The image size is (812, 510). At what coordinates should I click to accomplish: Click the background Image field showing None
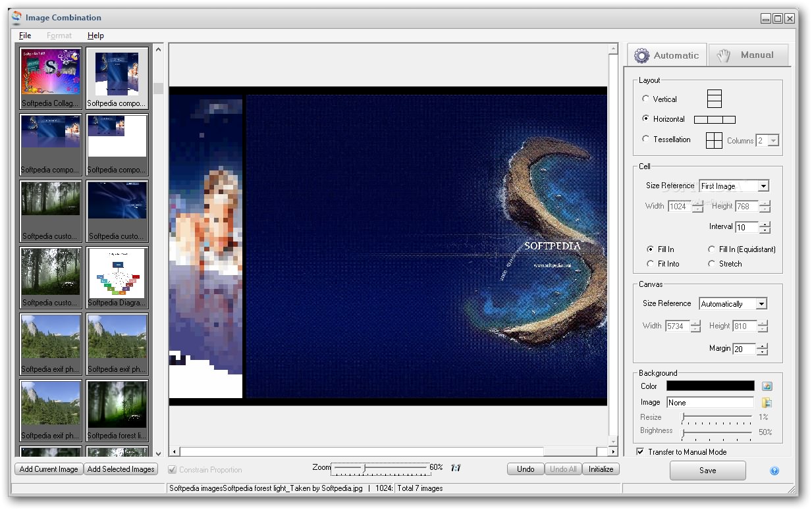(711, 403)
